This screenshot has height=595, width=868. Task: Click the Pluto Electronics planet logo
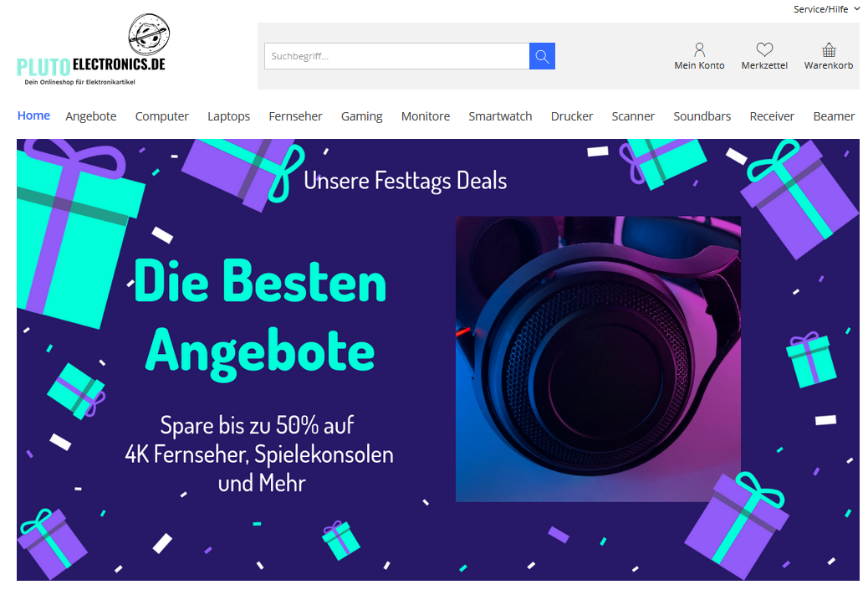click(149, 33)
